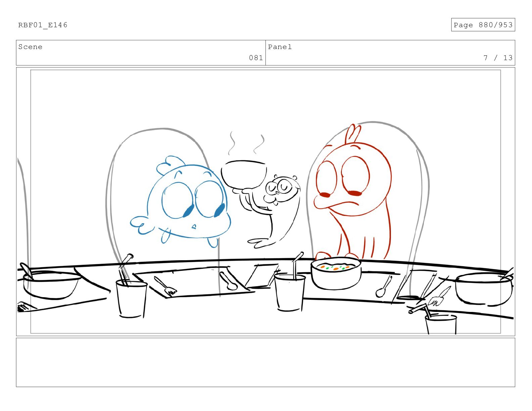Click the 'Scene' header label
The width and height of the screenshot is (532, 411).
click(x=30, y=47)
